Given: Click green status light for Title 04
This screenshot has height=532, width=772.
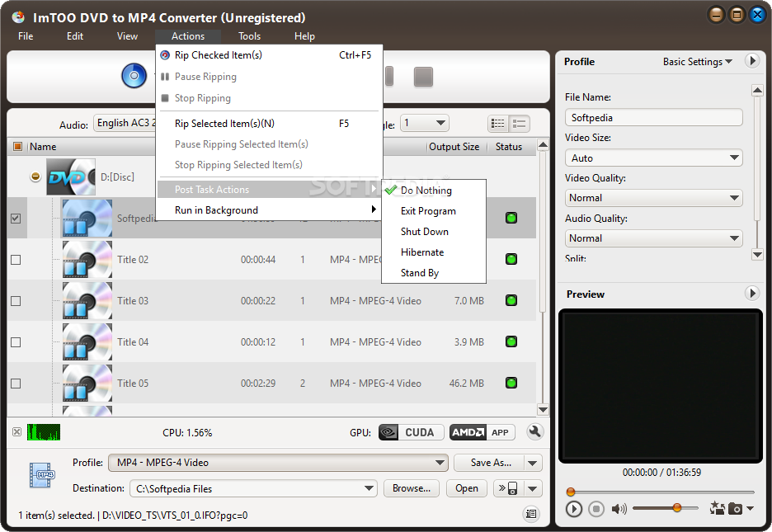Looking at the screenshot, I should pos(511,342).
